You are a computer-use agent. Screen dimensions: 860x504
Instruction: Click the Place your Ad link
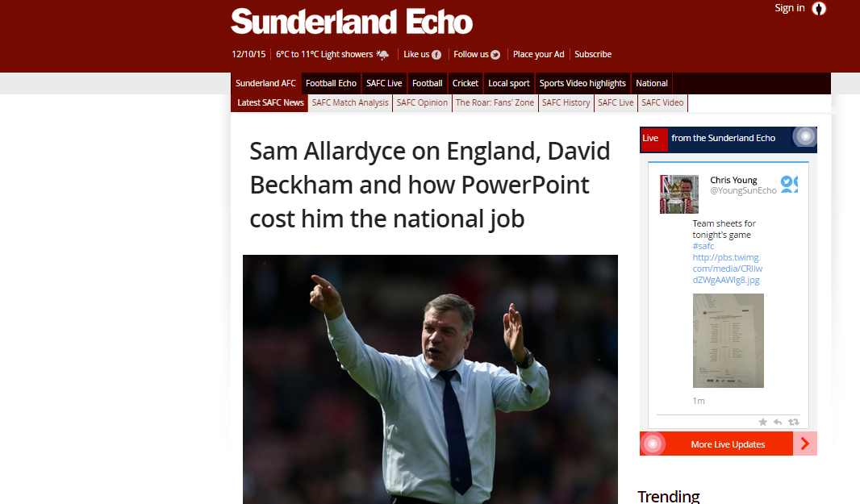(x=539, y=54)
